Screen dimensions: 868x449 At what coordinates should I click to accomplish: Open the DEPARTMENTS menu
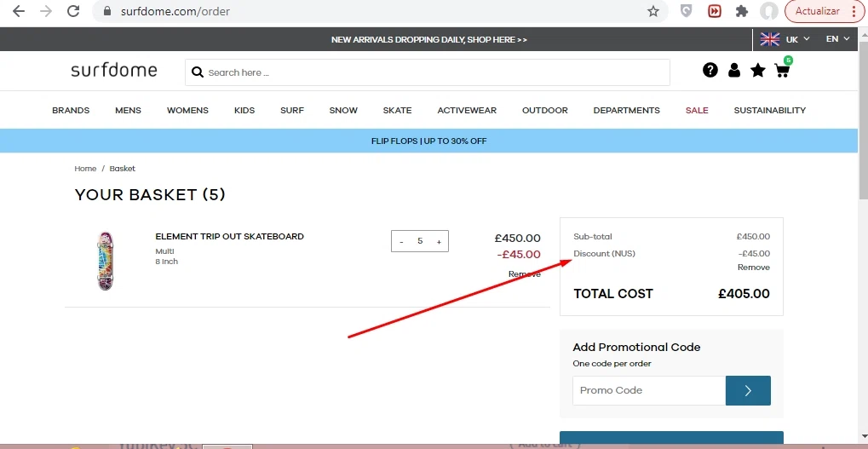(626, 110)
